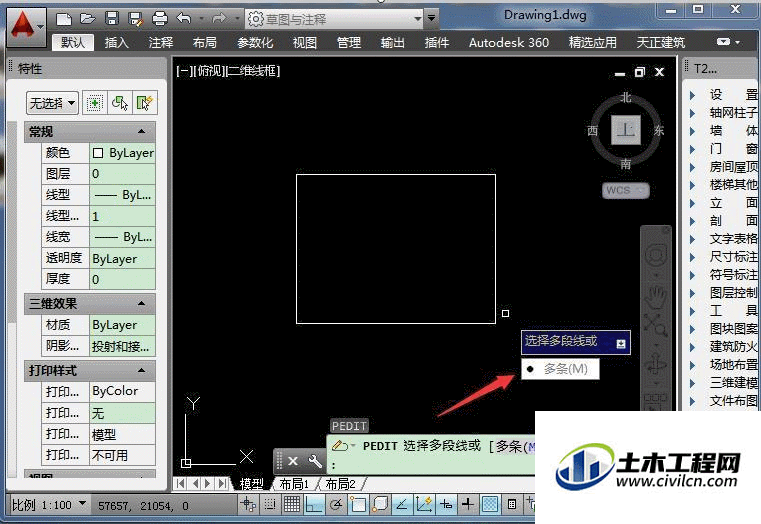Create a new drawing with the New icon
The height and width of the screenshot is (524, 761).
coord(64,19)
